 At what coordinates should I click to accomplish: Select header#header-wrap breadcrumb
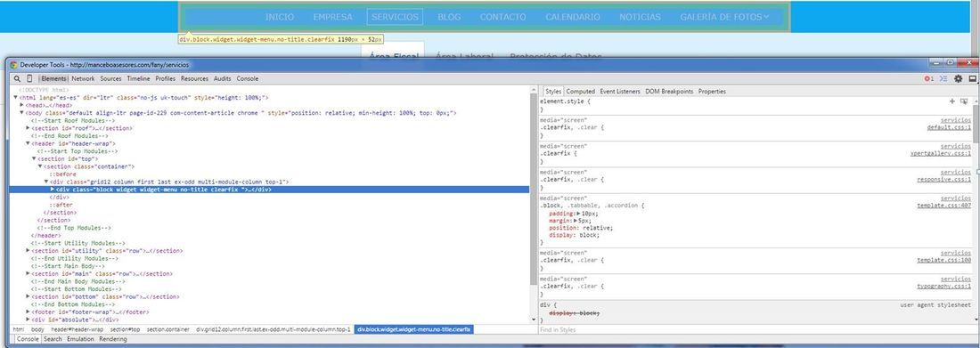(78, 328)
